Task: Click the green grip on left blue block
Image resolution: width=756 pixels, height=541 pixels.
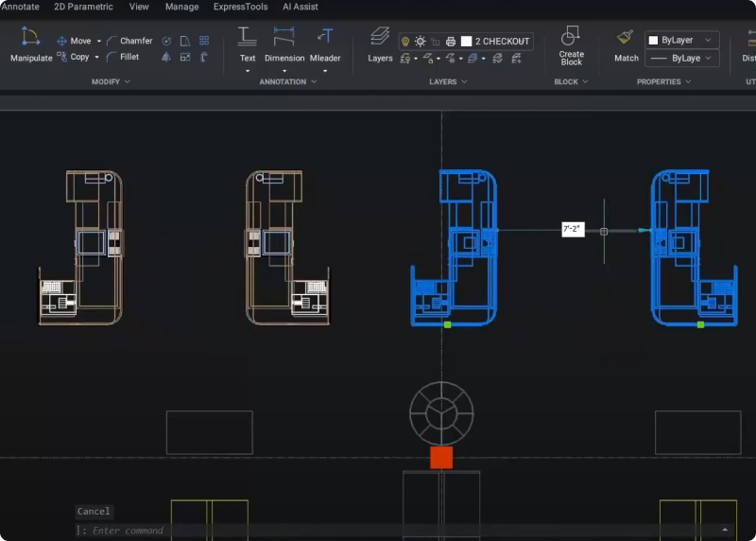Action: coord(447,324)
